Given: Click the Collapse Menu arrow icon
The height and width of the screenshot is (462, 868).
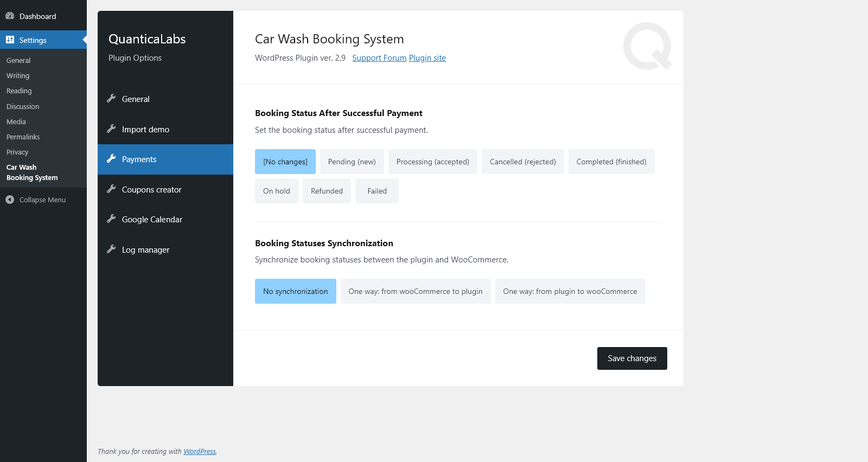Looking at the screenshot, I should click(x=10, y=200).
